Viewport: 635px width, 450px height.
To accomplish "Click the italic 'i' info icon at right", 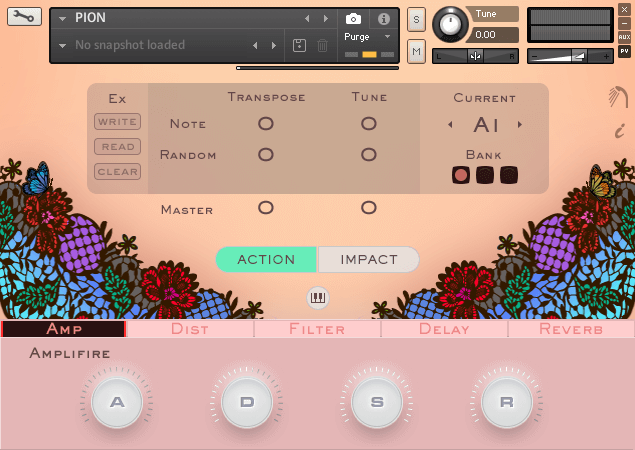I will point(618,129).
